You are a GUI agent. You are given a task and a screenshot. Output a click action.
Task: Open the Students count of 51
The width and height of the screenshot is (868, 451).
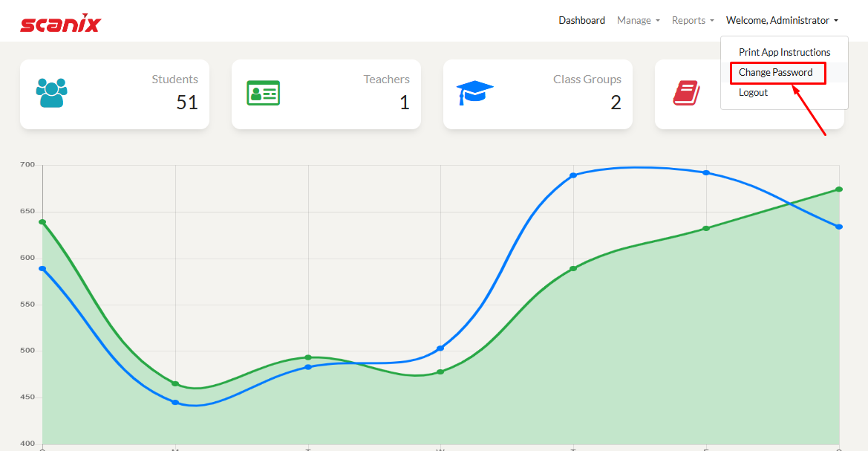click(187, 103)
